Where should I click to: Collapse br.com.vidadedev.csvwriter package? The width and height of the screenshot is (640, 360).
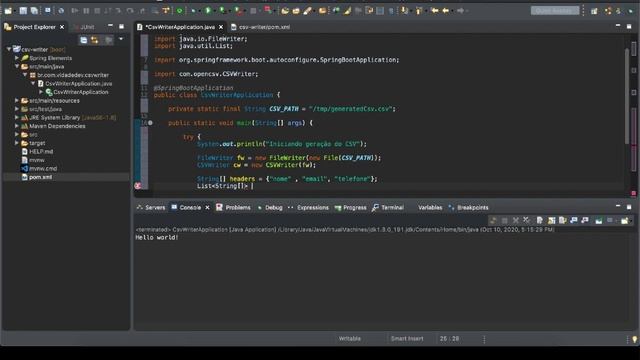coord(25,75)
